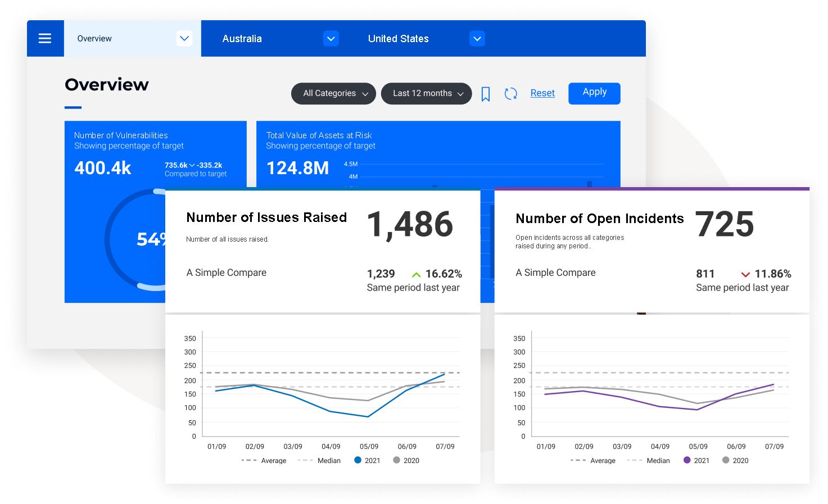
Task: Open the hamburger navigation menu
Action: click(x=45, y=38)
